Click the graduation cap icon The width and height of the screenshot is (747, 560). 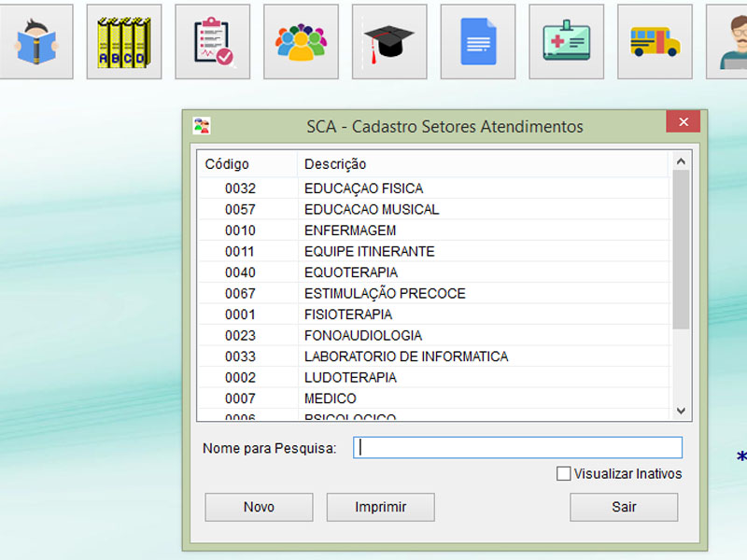pos(389,42)
